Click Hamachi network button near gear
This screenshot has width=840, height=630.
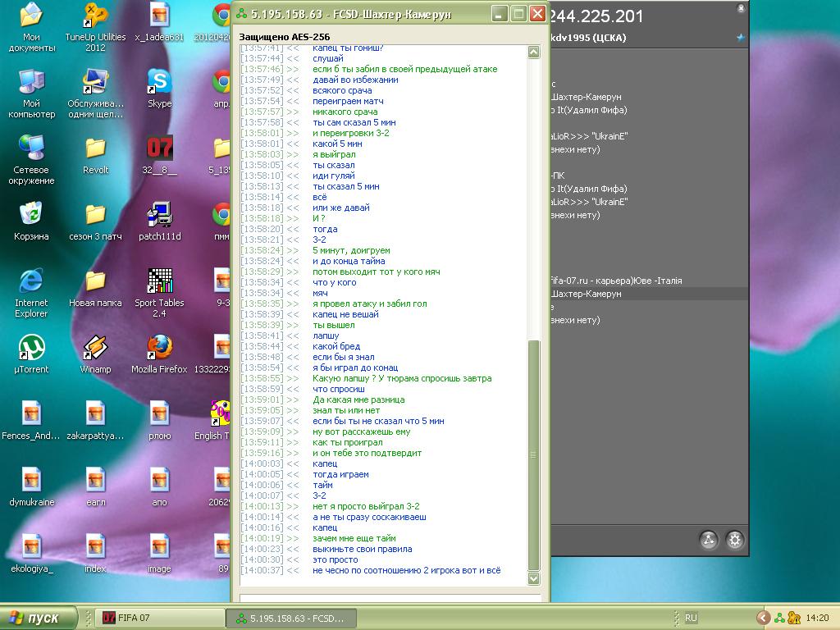709,540
